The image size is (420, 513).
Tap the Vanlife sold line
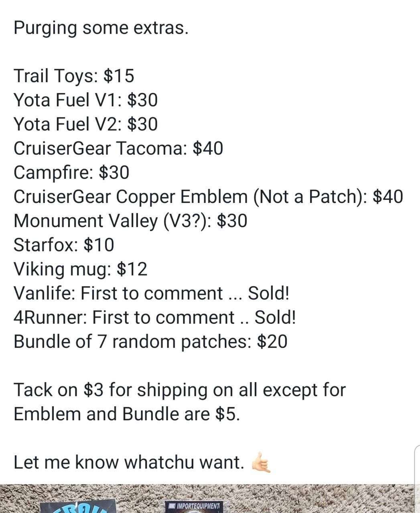[x=152, y=293]
